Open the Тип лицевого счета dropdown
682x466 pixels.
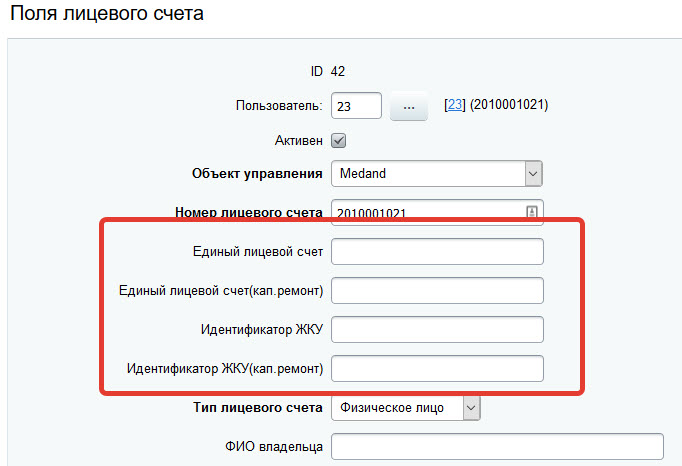pyautogui.click(x=405, y=408)
